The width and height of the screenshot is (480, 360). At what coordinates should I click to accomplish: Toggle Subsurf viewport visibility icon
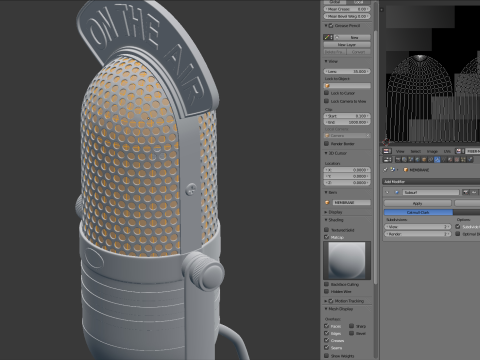click(474, 192)
